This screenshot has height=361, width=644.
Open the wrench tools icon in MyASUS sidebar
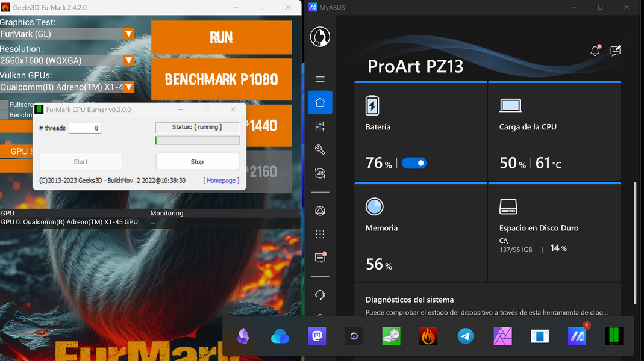[320, 149]
